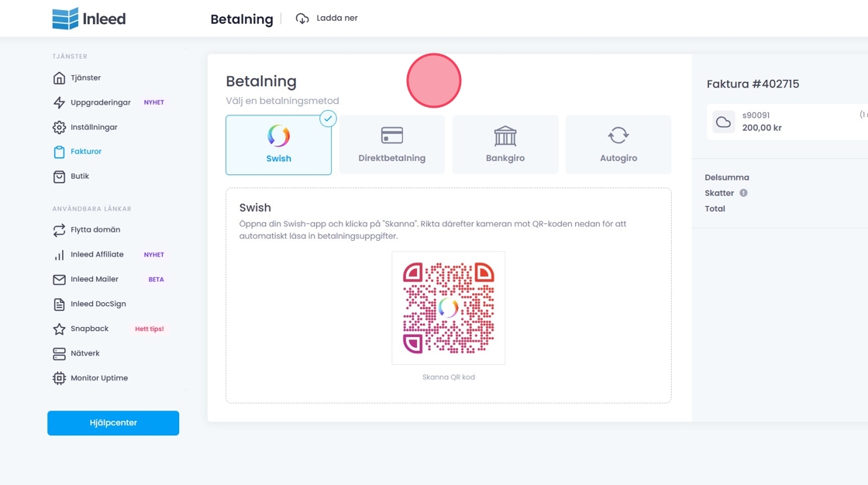
Task: Select Swish payment method
Action: (278, 145)
